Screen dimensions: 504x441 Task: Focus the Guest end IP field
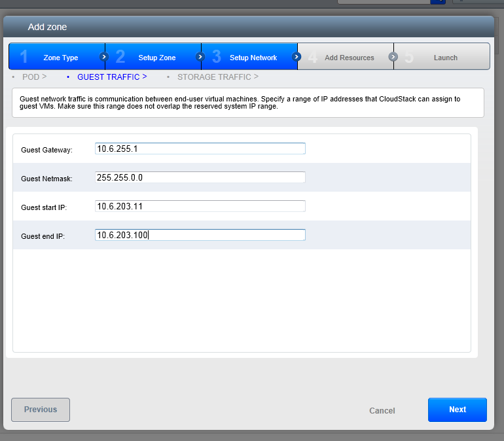tap(200, 235)
